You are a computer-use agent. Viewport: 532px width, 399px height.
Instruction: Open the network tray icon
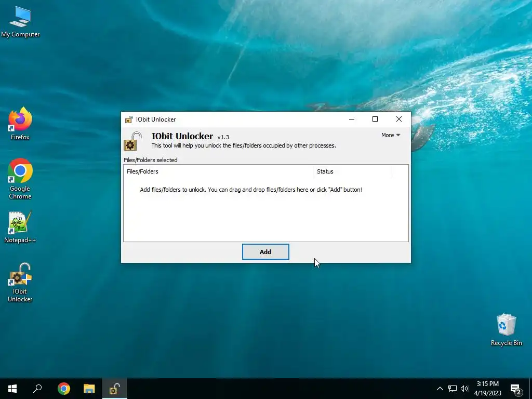[x=453, y=389]
